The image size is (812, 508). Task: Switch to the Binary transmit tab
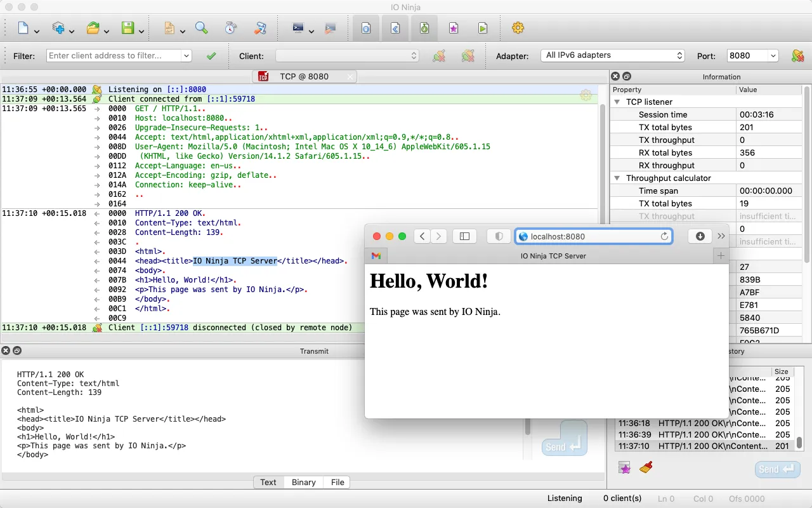pyautogui.click(x=303, y=482)
